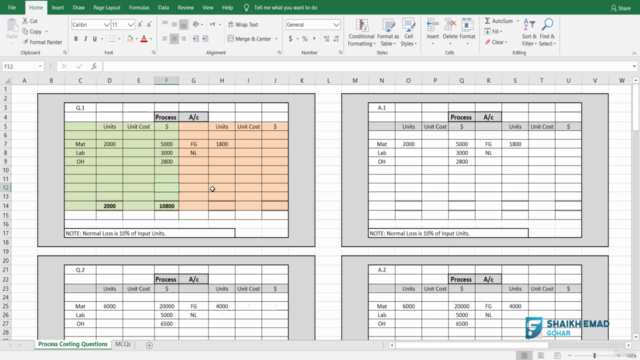Apply the red Font Color
Viewport: 640px width, 360px height.
144,39
